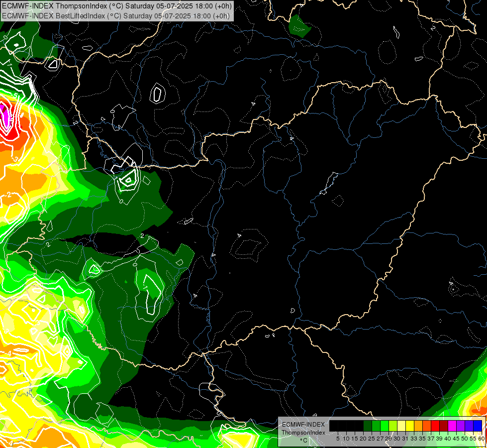Click the ThompsonIndex title line at top
487x448 pixels.
coord(116,6)
